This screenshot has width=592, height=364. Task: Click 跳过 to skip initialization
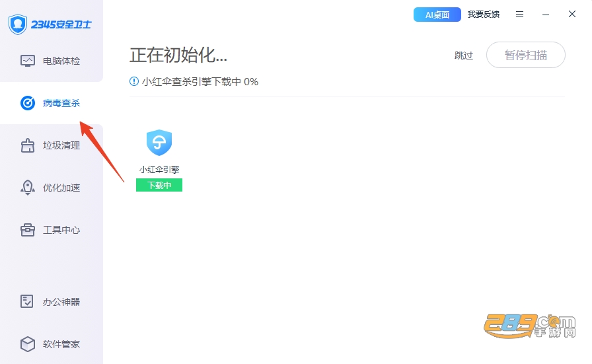(x=464, y=55)
